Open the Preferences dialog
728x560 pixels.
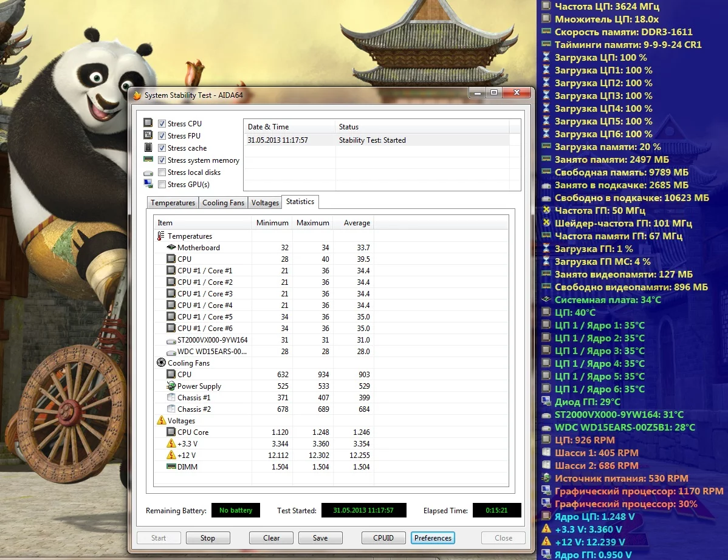(x=433, y=538)
